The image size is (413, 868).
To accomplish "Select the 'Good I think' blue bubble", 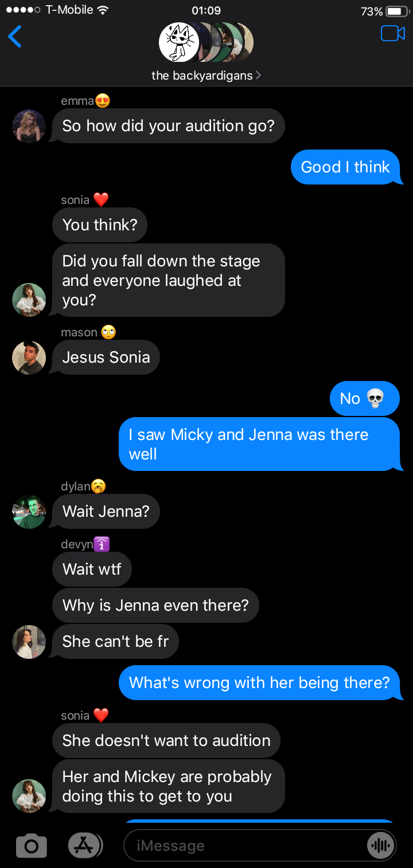I will (x=345, y=167).
